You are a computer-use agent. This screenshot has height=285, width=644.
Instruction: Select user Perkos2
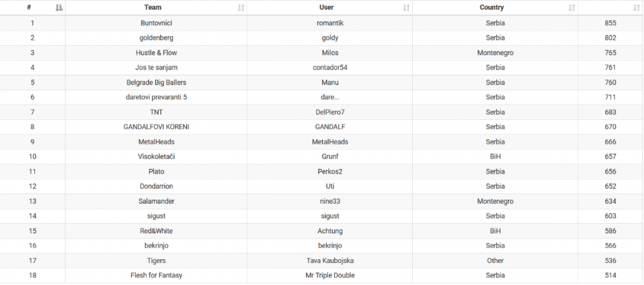point(330,172)
